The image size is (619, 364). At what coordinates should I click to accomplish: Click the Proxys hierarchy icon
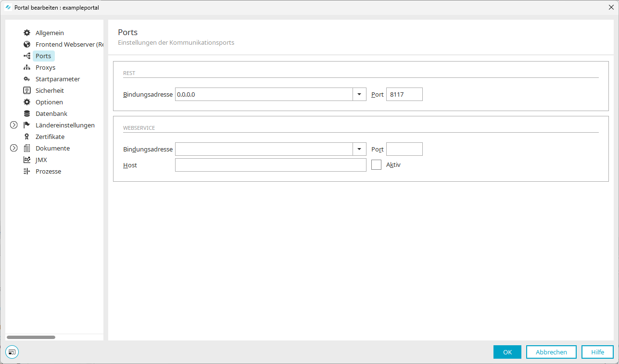pos(27,67)
